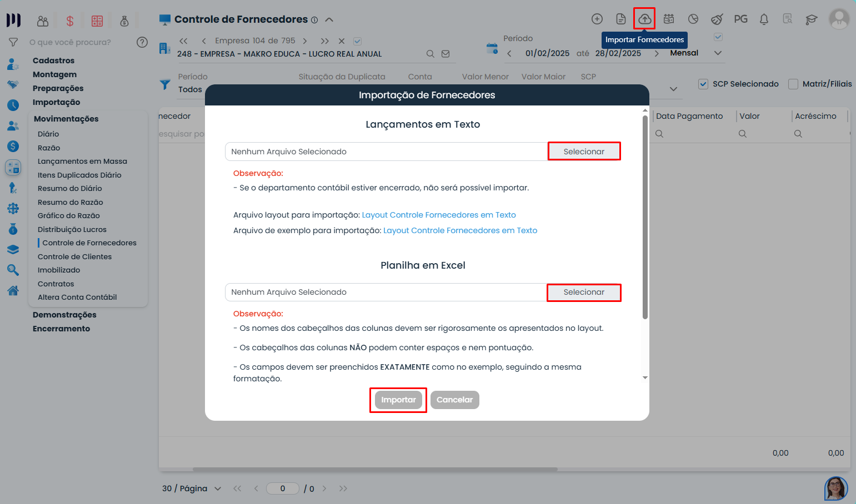Click the clock icon in left sidebar
The image size is (856, 504).
[13, 105]
